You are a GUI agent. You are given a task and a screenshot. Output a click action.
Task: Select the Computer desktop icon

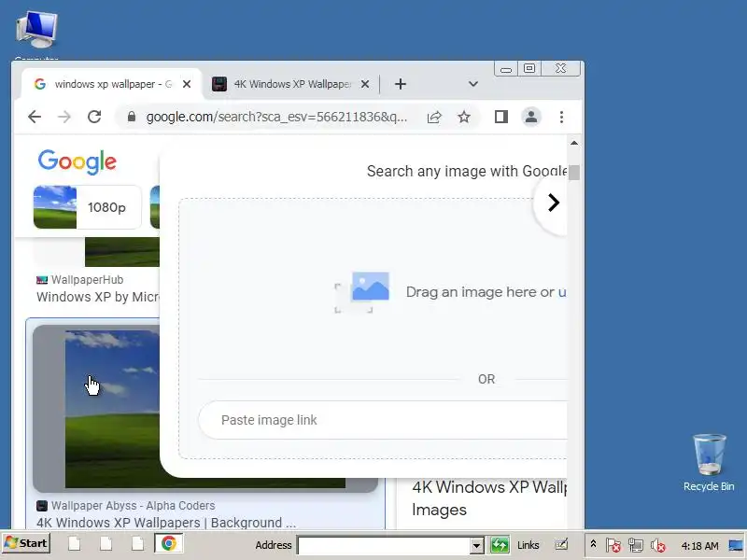click(x=36, y=35)
